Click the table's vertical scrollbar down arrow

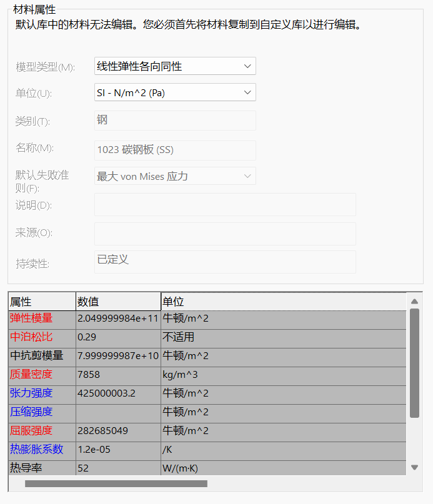[414, 467]
